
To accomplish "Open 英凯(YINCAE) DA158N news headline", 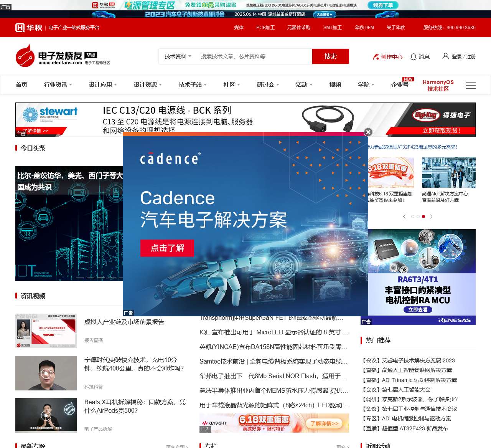I will click(x=274, y=347).
